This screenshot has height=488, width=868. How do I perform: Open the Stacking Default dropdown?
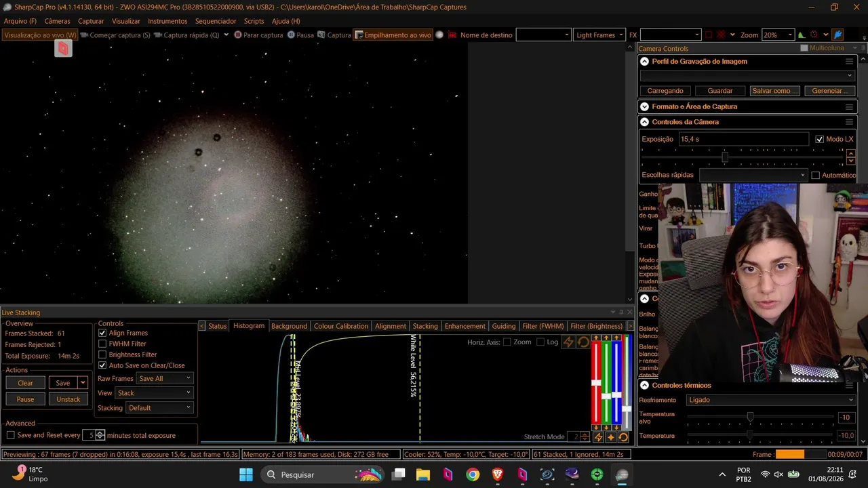(159, 407)
